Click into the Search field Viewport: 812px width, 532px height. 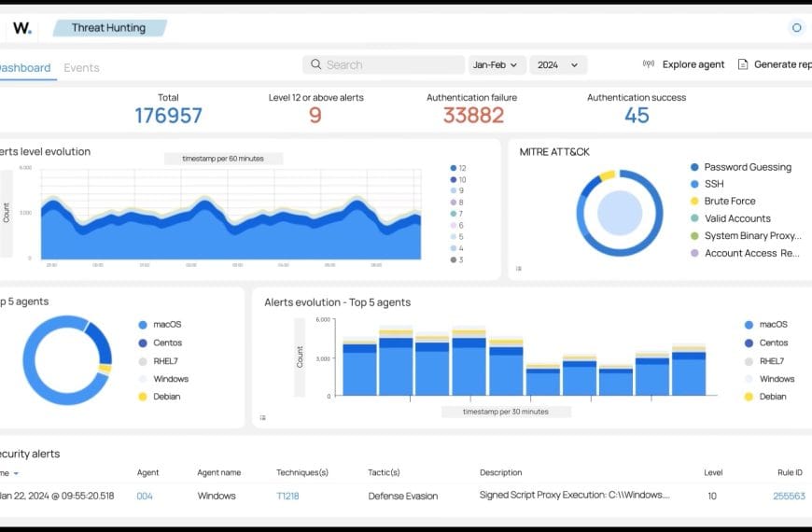(384, 64)
